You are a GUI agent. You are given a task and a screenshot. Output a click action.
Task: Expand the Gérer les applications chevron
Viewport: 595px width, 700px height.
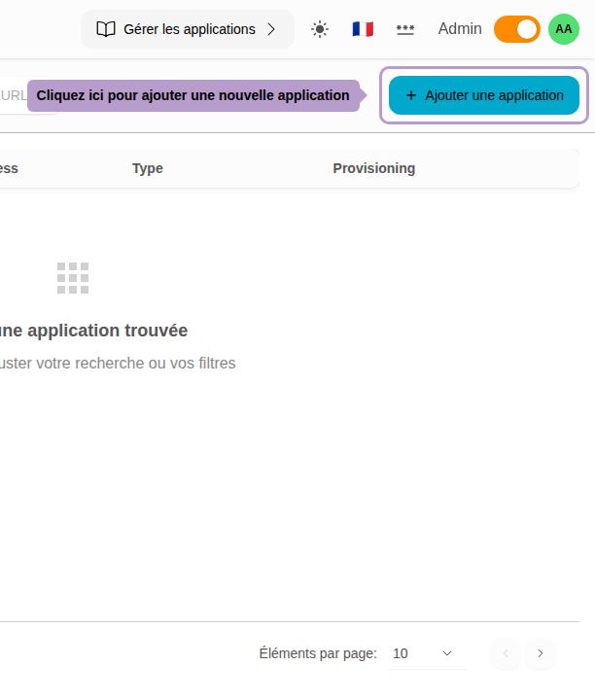pyautogui.click(x=271, y=29)
